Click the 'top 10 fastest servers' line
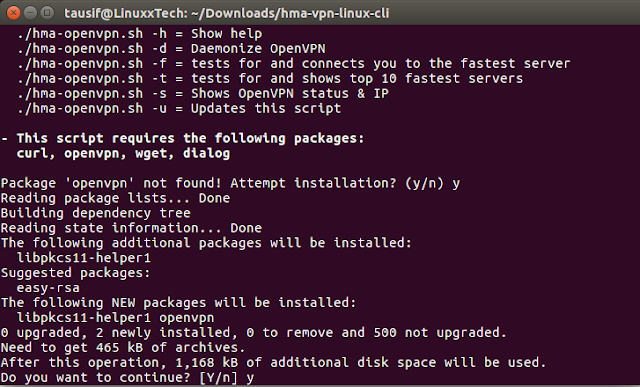The image size is (640, 387). [x=270, y=78]
